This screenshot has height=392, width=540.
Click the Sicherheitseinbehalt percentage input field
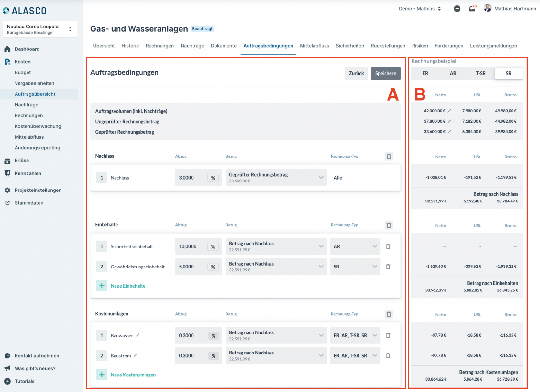191,246
